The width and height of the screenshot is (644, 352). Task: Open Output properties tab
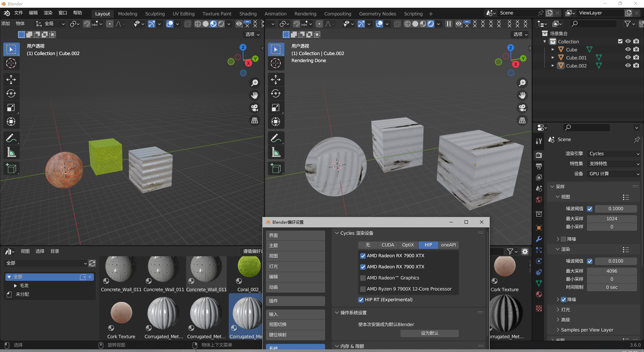click(539, 166)
